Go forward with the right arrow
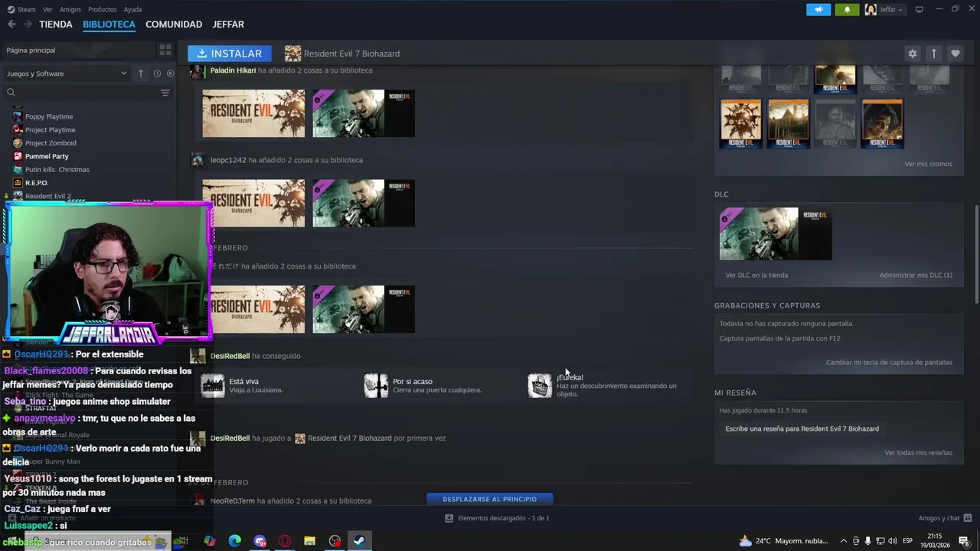This screenshot has width=980, height=551. click(28, 24)
